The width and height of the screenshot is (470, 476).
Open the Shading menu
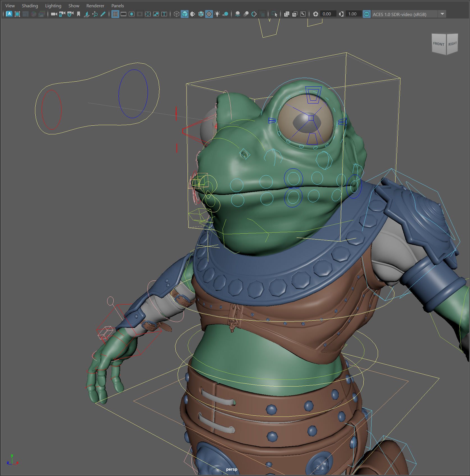pyautogui.click(x=30, y=6)
